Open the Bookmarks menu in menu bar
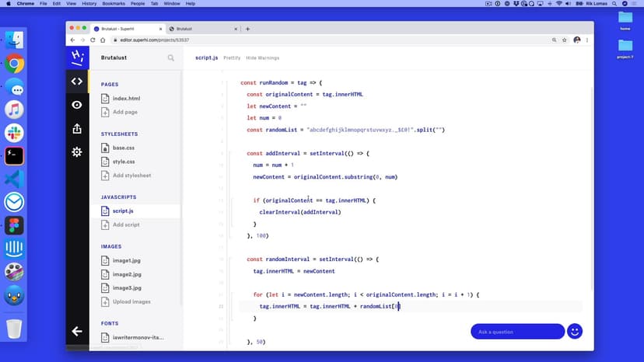Image resolution: width=644 pixels, height=362 pixels. [x=113, y=4]
